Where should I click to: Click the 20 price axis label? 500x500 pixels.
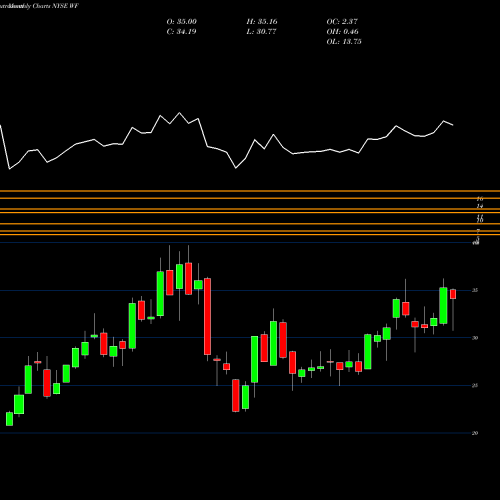coord(475,433)
